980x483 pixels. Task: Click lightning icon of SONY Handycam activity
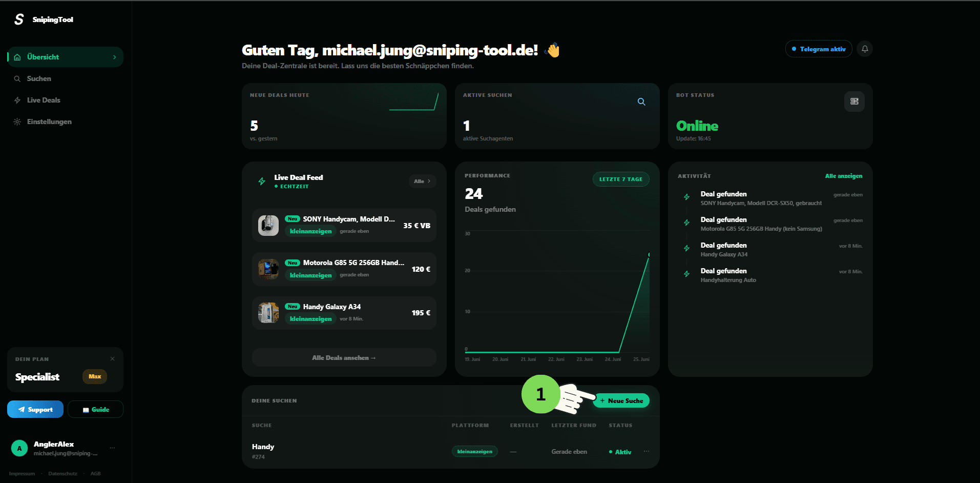686,197
